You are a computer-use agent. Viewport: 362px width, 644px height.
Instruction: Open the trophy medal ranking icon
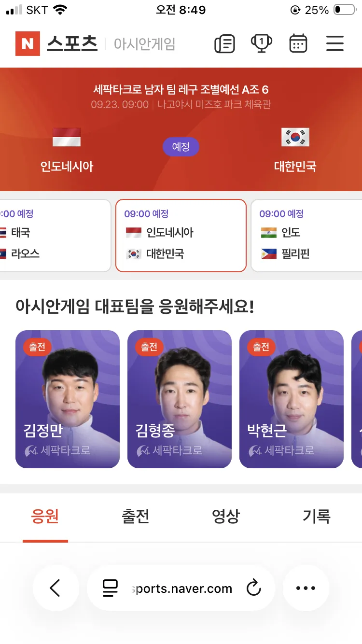click(x=261, y=43)
